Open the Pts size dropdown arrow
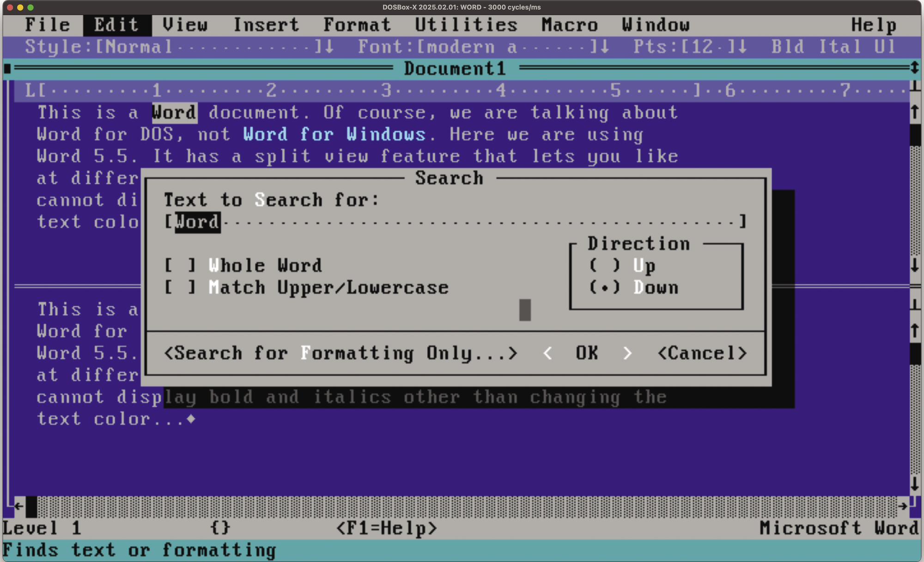The width and height of the screenshot is (924, 562). (742, 47)
